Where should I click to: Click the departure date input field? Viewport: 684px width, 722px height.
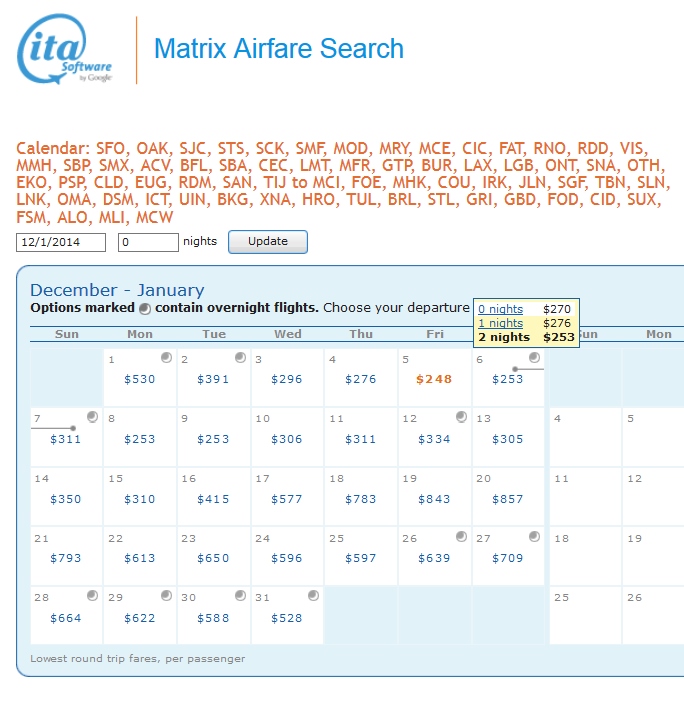coord(62,242)
